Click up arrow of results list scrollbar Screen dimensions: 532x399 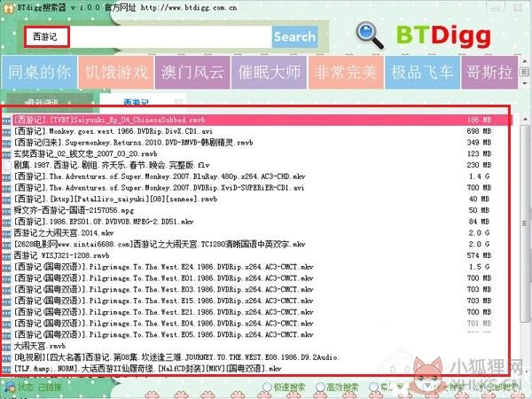coord(525,120)
